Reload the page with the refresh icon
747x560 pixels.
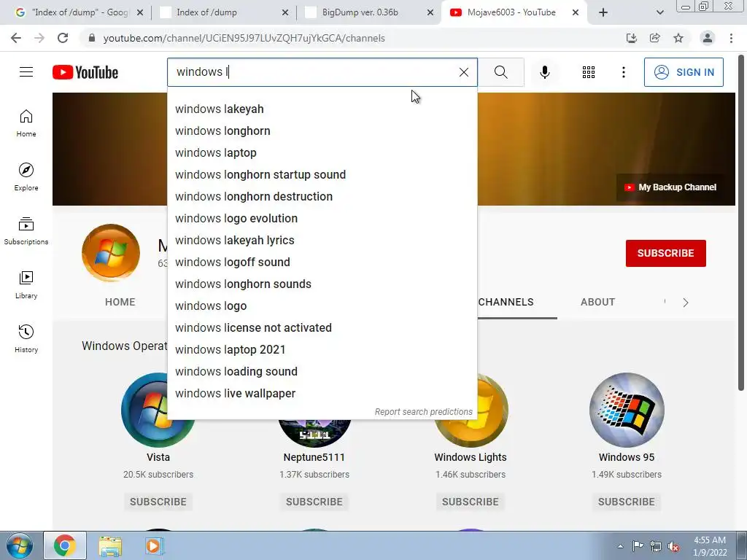[63, 38]
